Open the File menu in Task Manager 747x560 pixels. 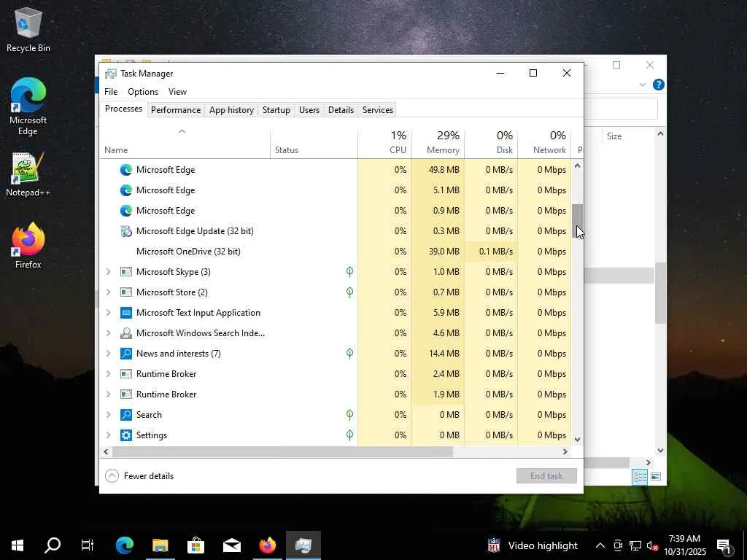pyautogui.click(x=111, y=91)
